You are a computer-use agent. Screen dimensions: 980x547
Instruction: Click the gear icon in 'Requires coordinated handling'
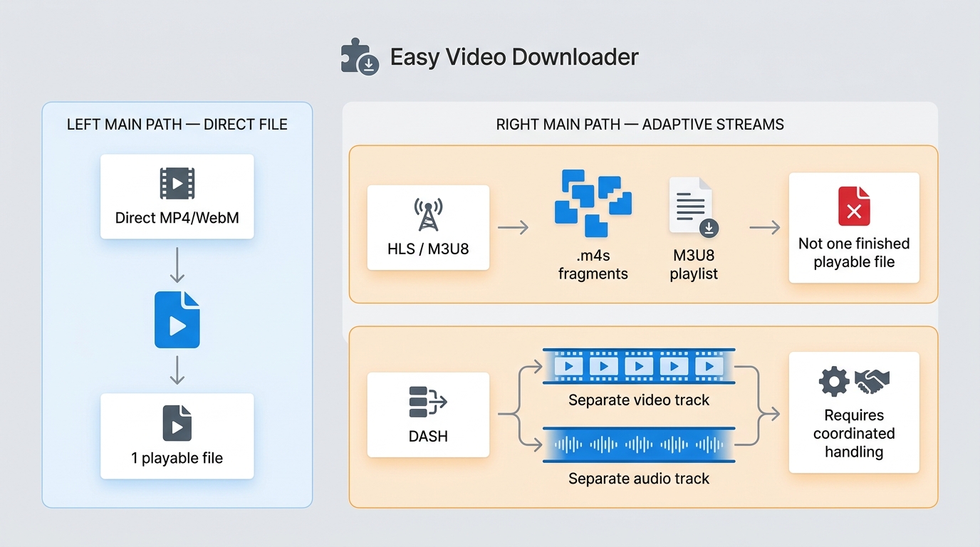click(x=834, y=382)
